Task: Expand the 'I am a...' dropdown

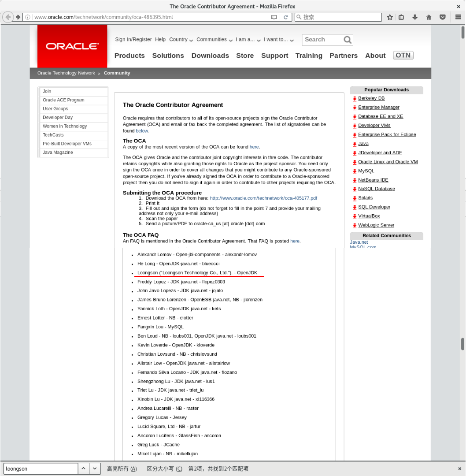Action: tap(248, 40)
